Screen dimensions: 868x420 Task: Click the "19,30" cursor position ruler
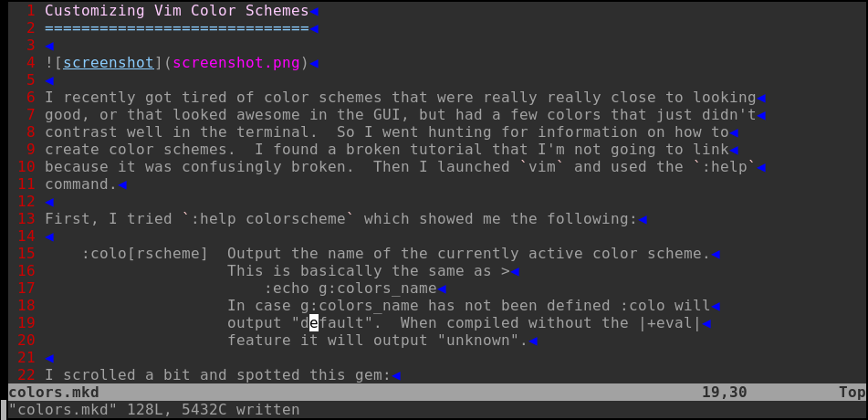point(720,393)
